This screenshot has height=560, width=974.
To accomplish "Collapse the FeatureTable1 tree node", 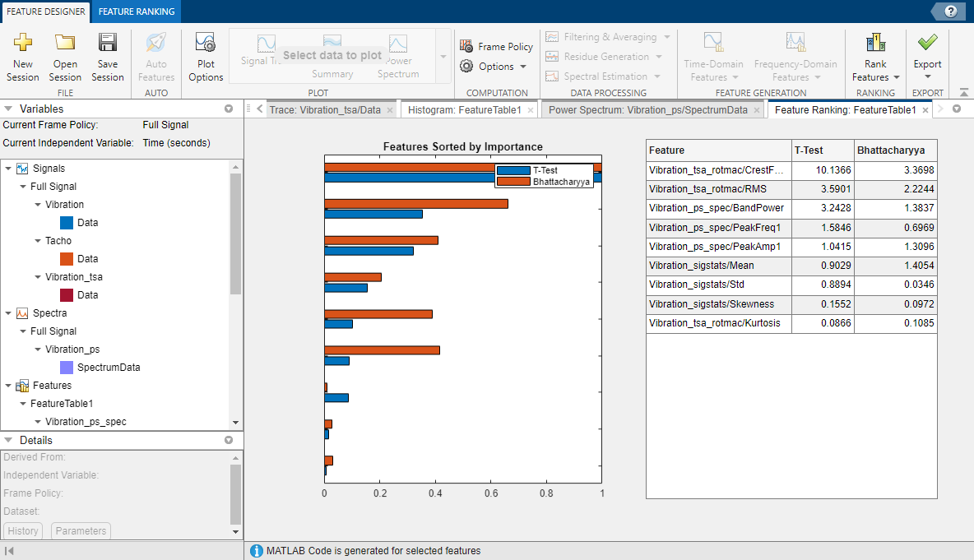I will tap(23, 404).
